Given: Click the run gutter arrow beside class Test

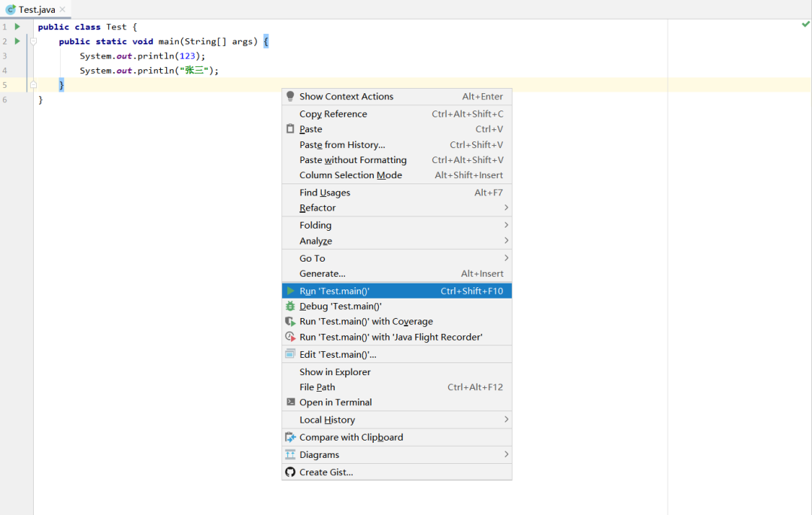Looking at the screenshot, I should (x=17, y=26).
